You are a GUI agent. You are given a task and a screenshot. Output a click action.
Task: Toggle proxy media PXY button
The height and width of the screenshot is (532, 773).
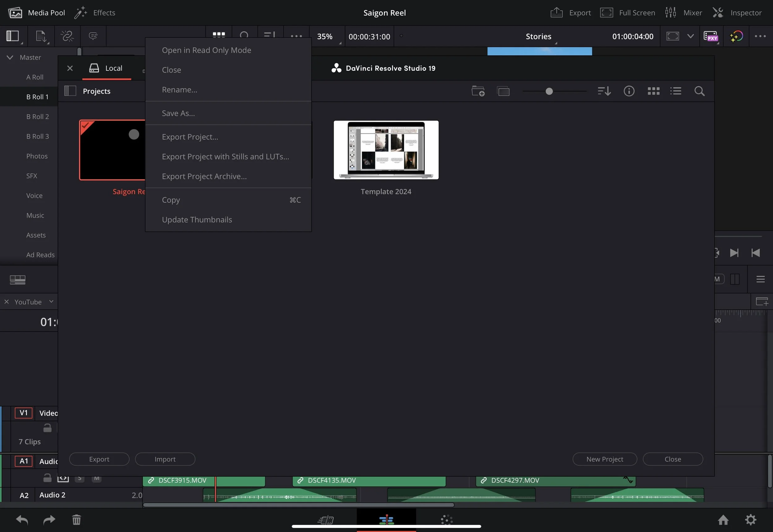711,36
